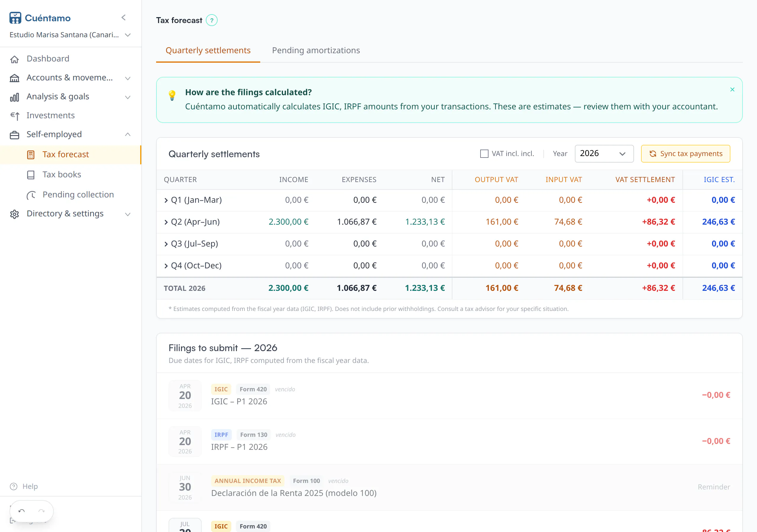Open the Tax books book icon
Screen dimensions: 757x532
(31, 175)
